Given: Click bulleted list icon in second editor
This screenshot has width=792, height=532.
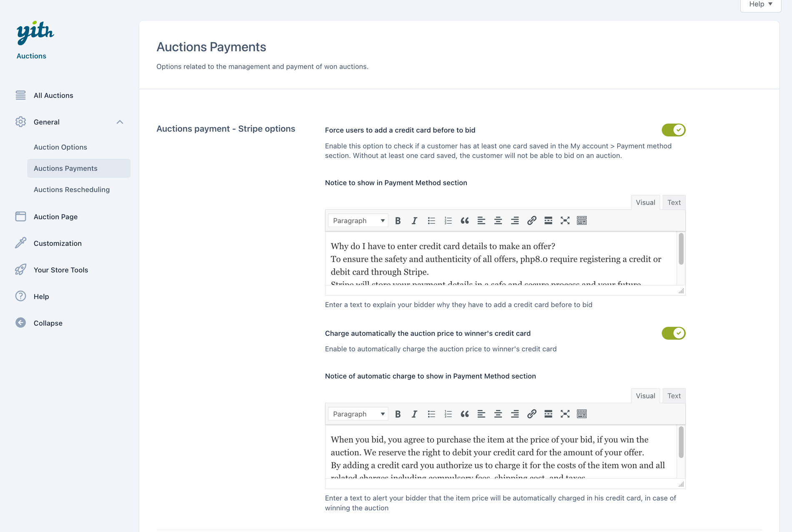Looking at the screenshot, I should 431,414.
